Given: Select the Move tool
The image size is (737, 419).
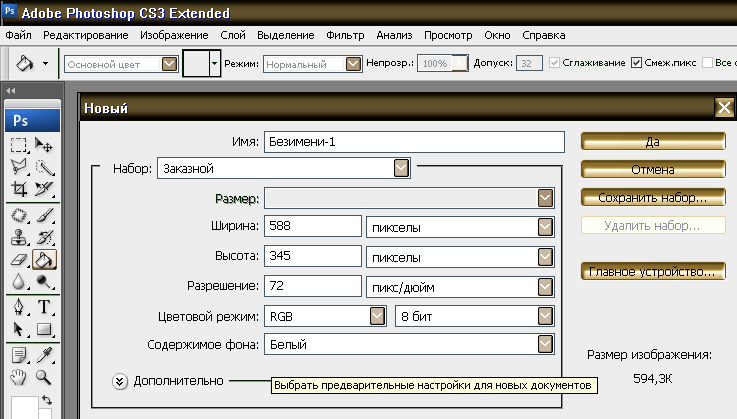Looking at the screenshot, I should pyautogui.click(x=44, y=145).
